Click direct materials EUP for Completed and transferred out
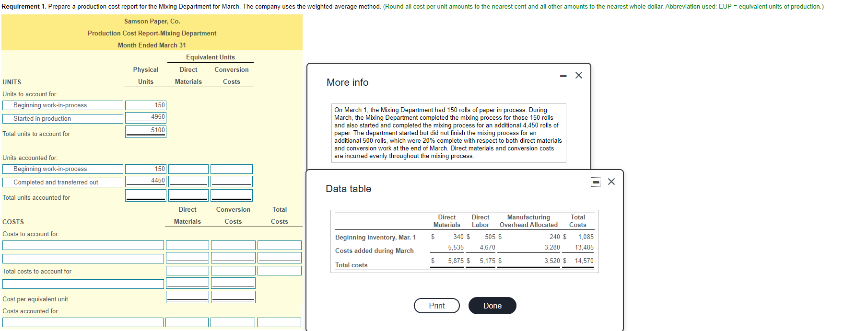This screenshot has height=331, width=868. point(188,182)
